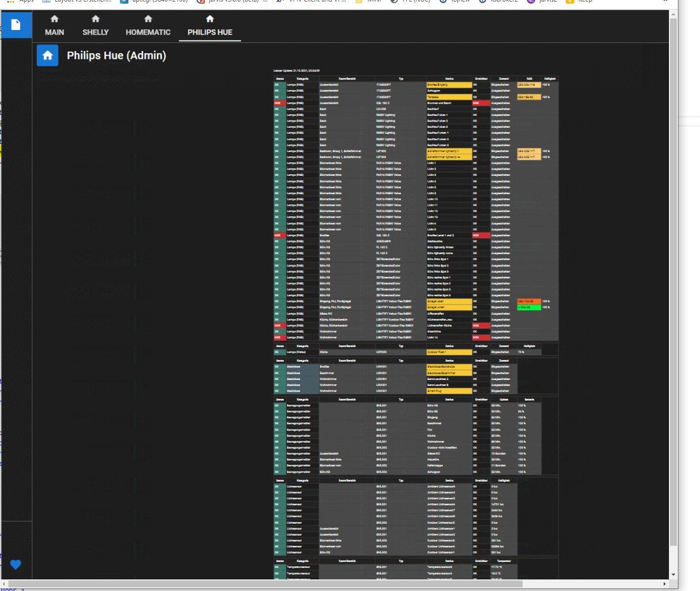Viewport: 700px width, 591px height.
Task: Click the 11 Stunden update value
Action: 504,466
